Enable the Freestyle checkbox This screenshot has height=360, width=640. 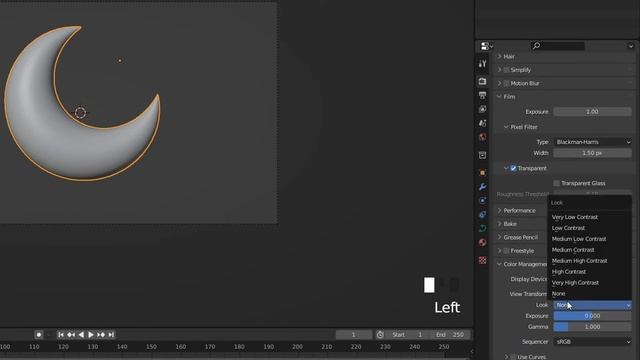tap(506, 251)
